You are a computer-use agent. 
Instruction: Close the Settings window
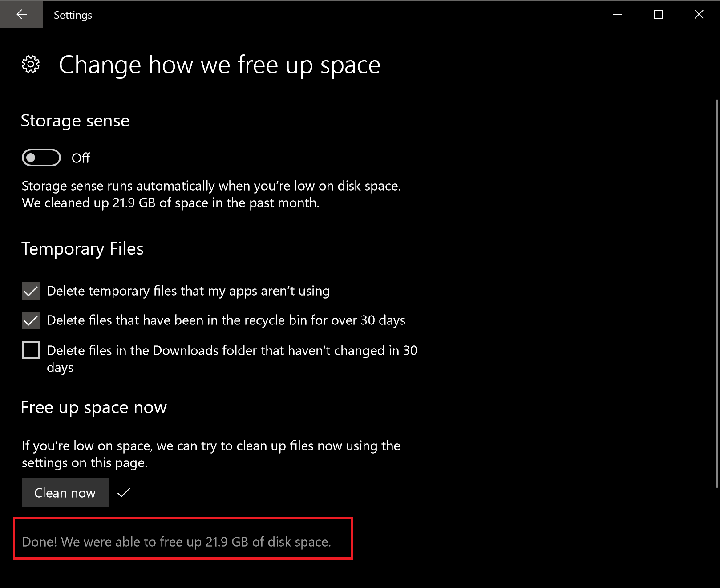[699, 15]
